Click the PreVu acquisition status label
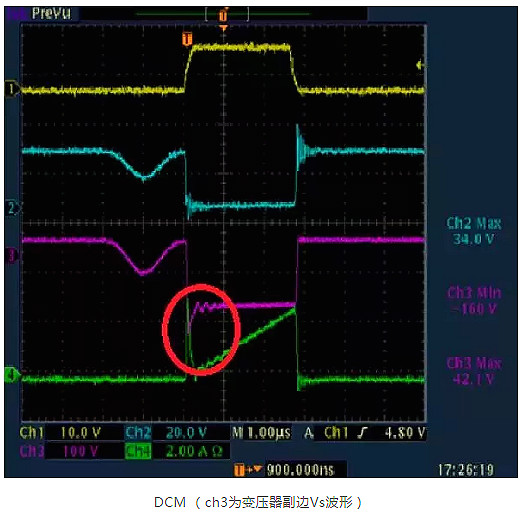The width and height of the screenshot is (521, 512). click(x=51, y=14)
